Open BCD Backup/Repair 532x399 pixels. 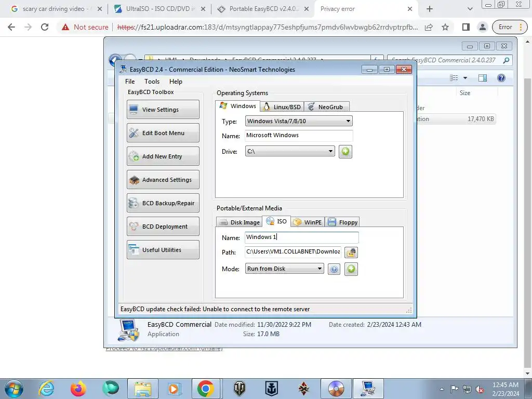(x=163, y=203)
